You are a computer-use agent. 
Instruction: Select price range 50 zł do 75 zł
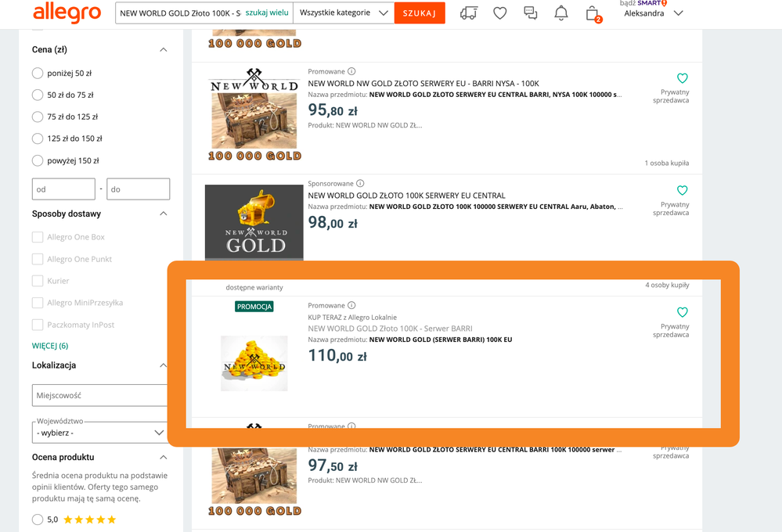coord(38,95)
